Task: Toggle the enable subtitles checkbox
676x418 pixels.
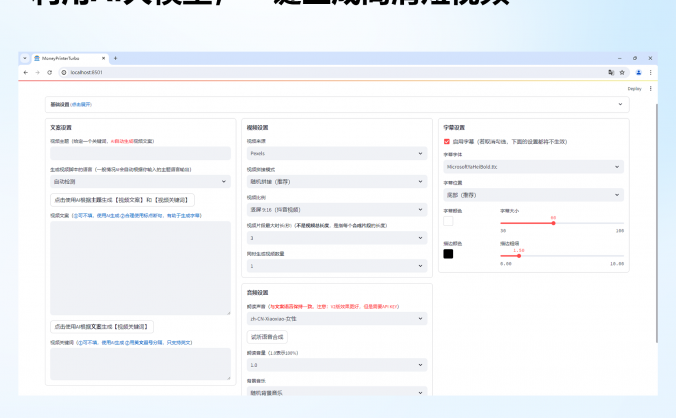Action: [x=447, y=141]
